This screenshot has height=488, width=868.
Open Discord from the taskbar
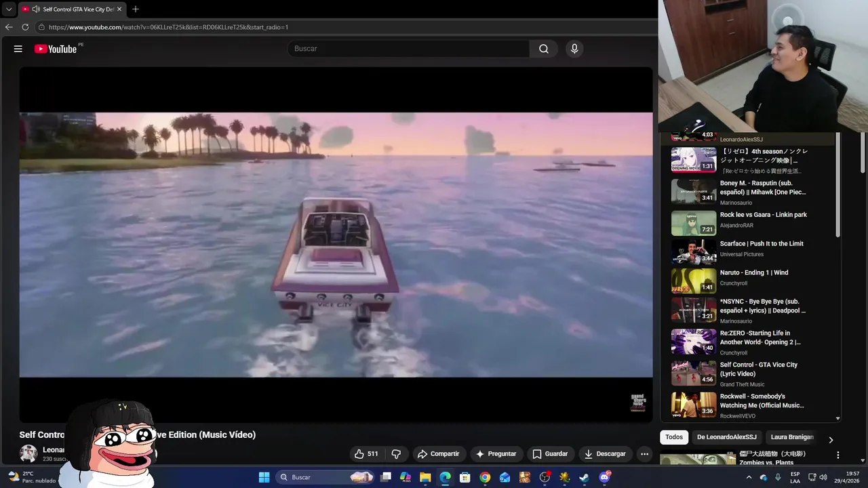[x=604, y=477]
